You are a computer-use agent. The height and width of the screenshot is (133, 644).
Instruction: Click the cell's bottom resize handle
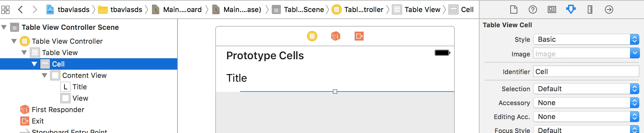click(335, 92)
